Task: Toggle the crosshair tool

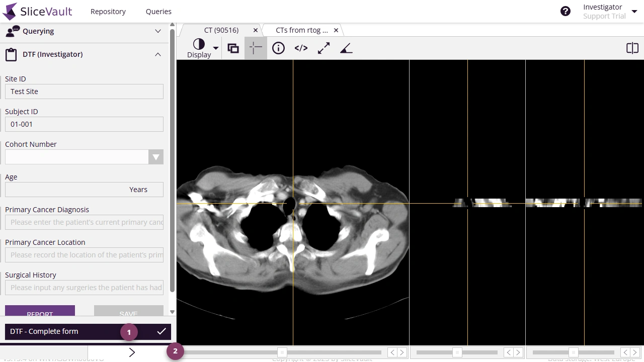Action: 256,48
